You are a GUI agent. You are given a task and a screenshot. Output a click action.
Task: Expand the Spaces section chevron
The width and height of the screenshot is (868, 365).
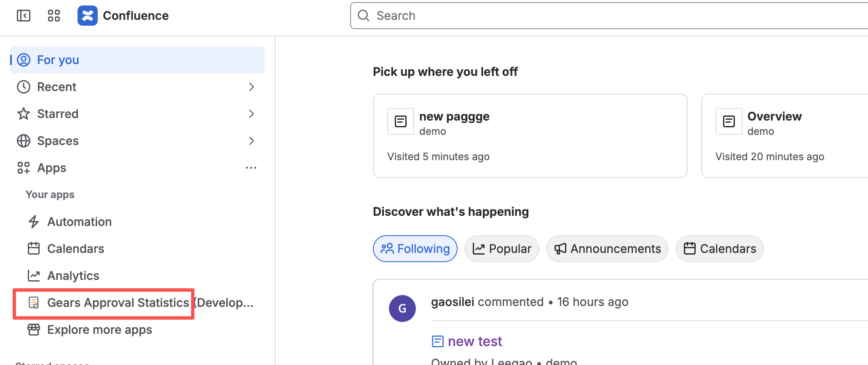pyautogui.click(x=252, y=141)
